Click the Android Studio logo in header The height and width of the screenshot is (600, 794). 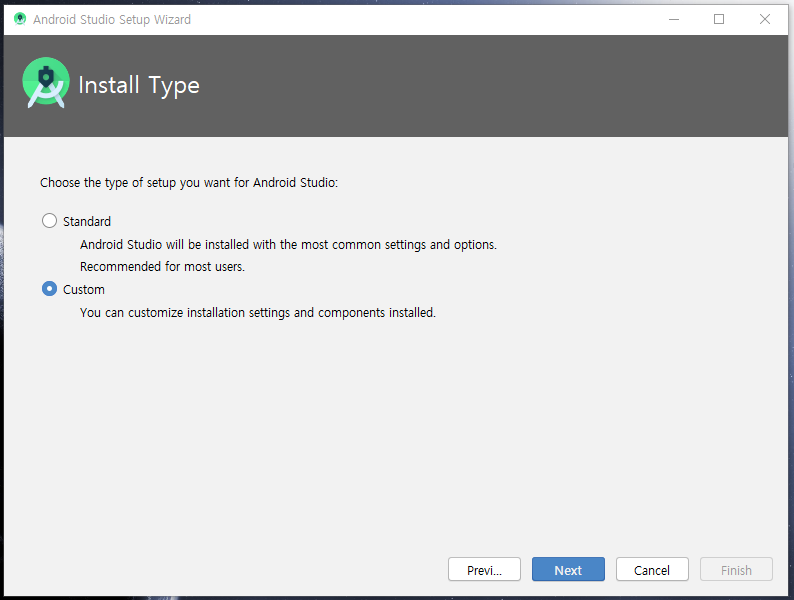(46, 83)
